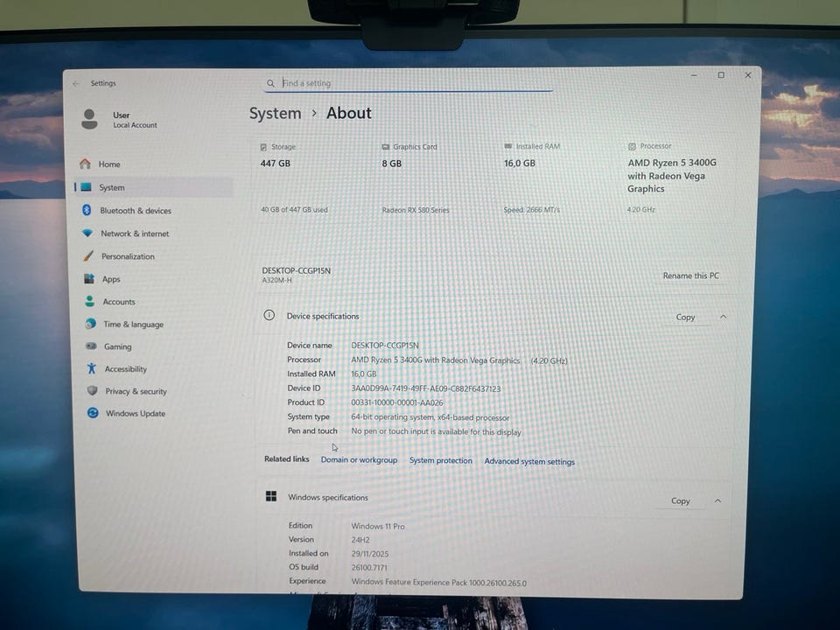Select System in the sidebar

[153, 187]
